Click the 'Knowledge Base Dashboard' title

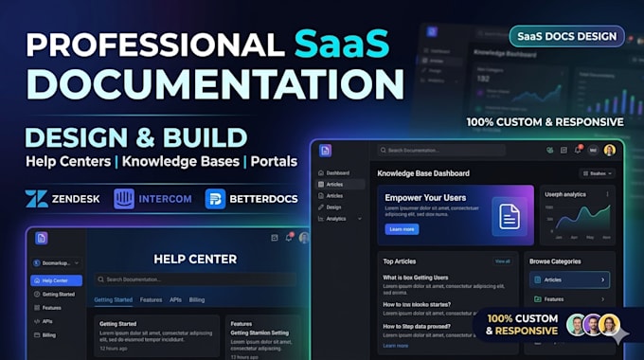click(423, 173)
